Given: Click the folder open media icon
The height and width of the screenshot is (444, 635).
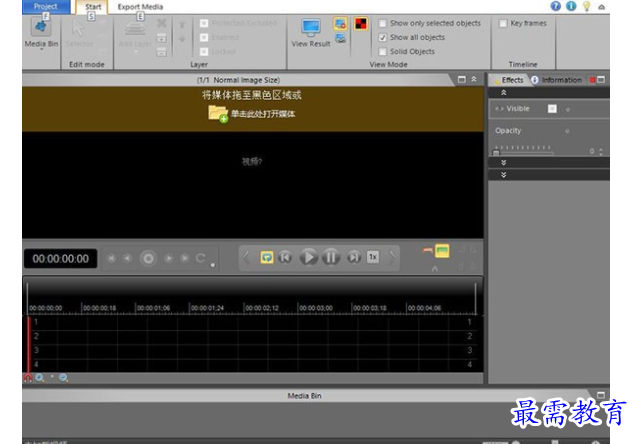Looking at the screenshot, I should pos(218,113).
